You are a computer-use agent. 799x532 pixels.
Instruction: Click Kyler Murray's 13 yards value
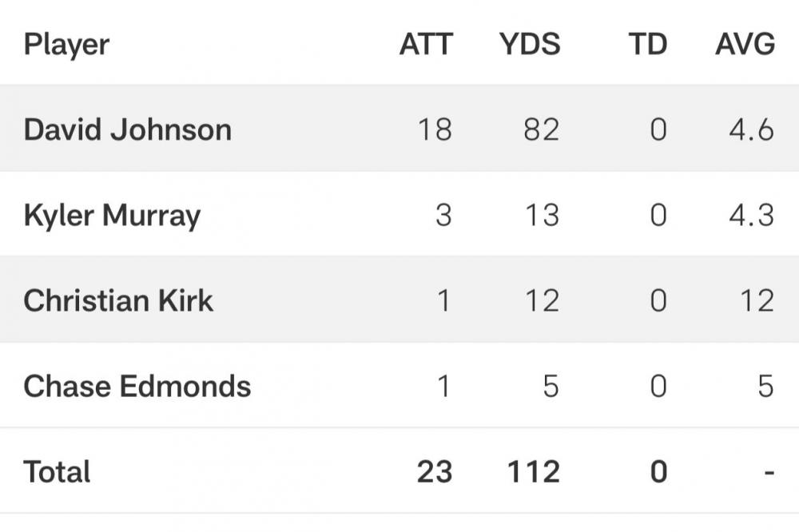coord(543,215)
